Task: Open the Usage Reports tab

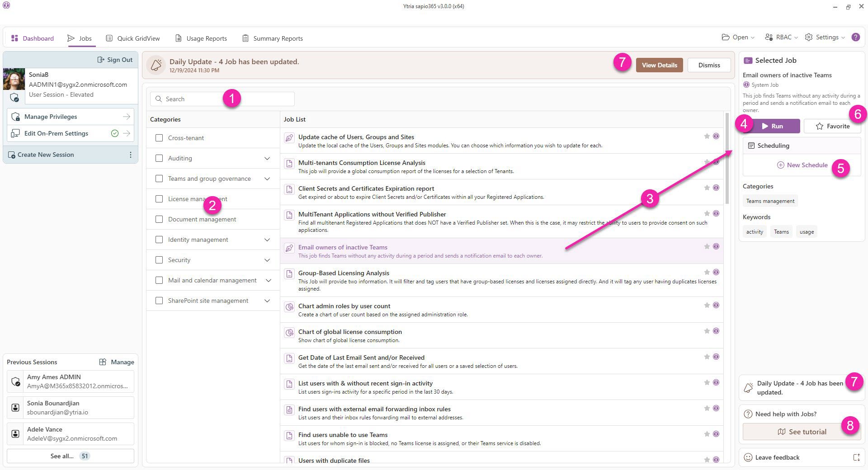Action: pyautogui.click(x=201, y=38)
